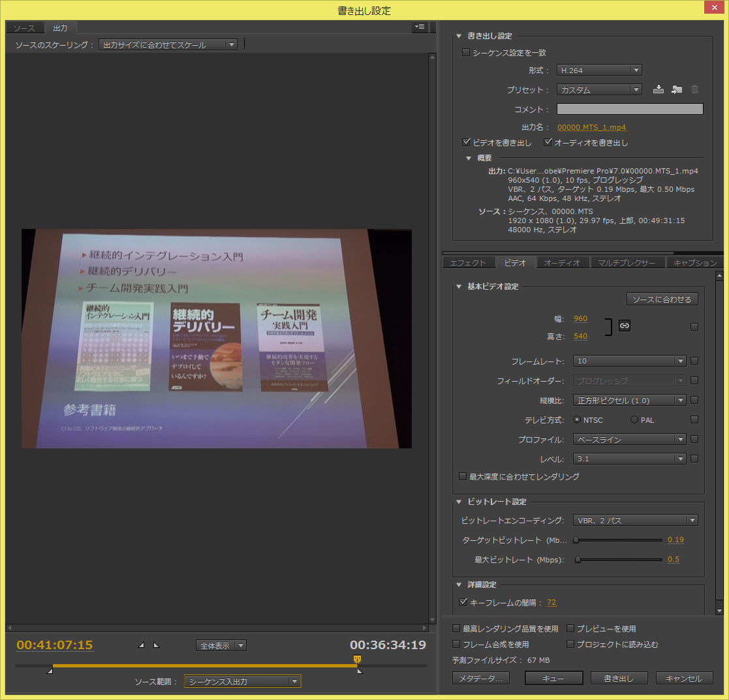
Task: Click the save preset icon
Action: coord(658,89)
